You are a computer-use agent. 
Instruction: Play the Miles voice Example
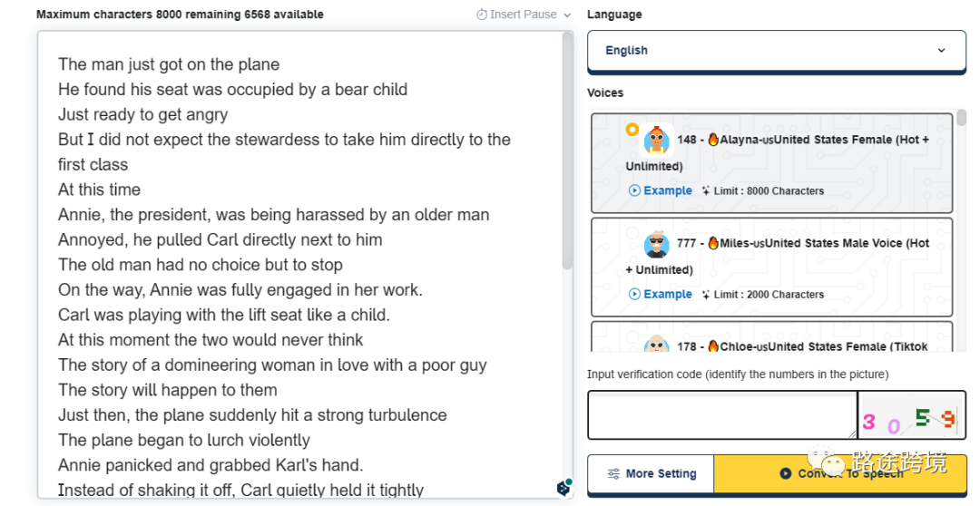[661, 294]
